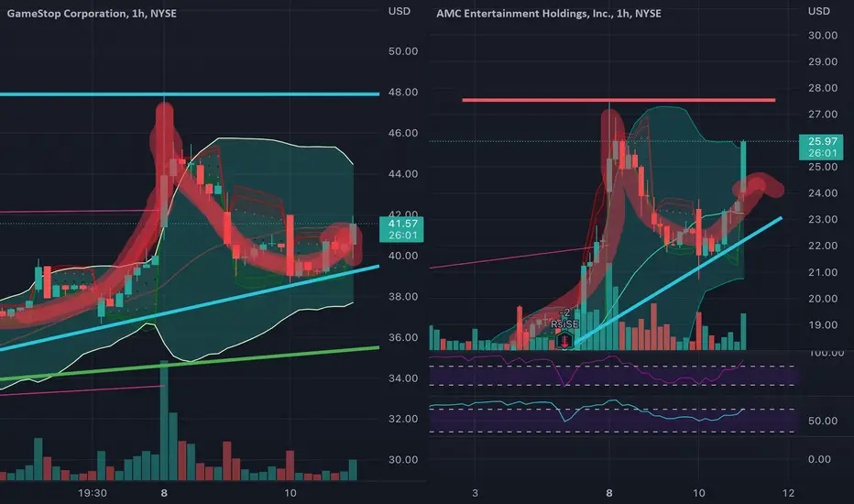Screen dimensions: 854x504
Task: Click 36.00 on GameStop price axis
Action: (403, 337)
